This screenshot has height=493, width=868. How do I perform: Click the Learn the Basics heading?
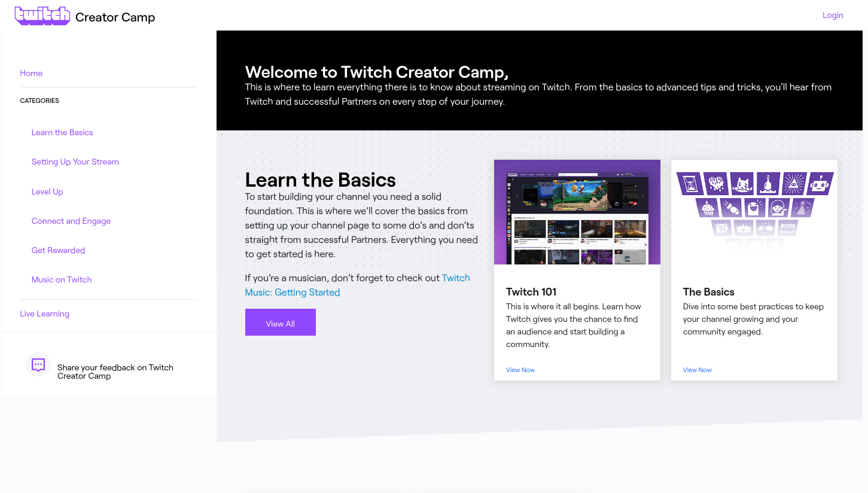point(321,179)
